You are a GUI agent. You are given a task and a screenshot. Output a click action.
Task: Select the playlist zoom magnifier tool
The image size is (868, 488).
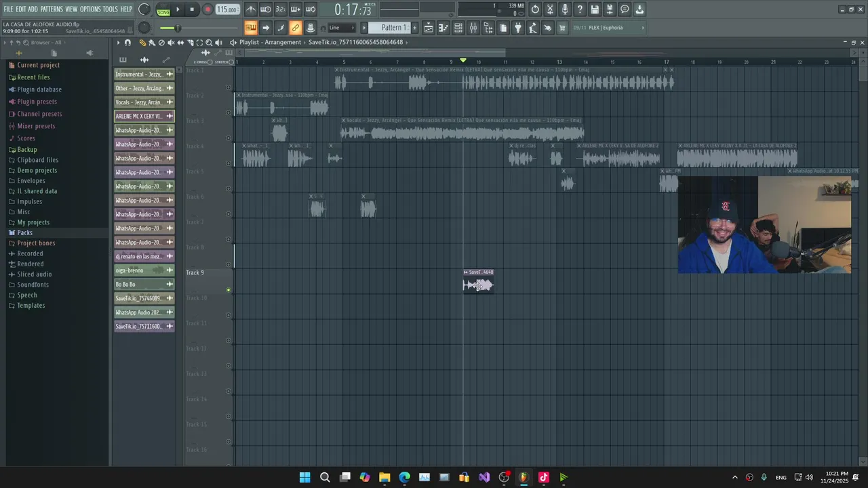pyautogui.click(x=209, y=42)
